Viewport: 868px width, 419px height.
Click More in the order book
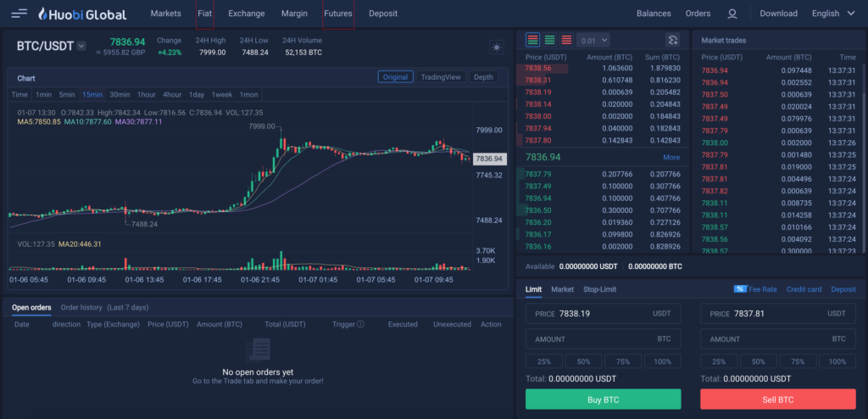671,158
